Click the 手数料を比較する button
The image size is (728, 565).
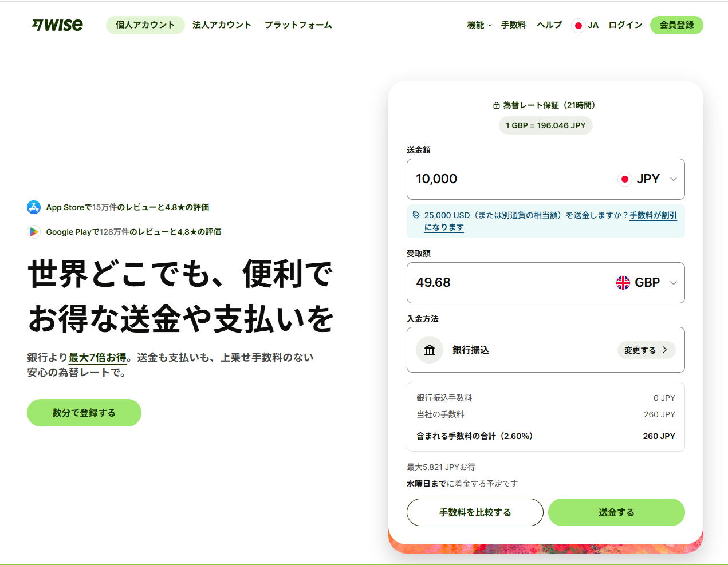pos(475,512)
